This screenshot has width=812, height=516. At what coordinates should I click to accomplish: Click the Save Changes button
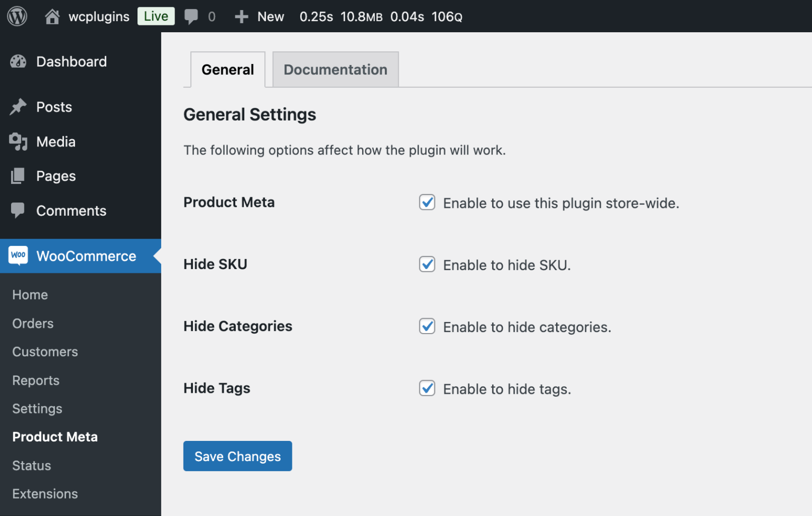237,456
